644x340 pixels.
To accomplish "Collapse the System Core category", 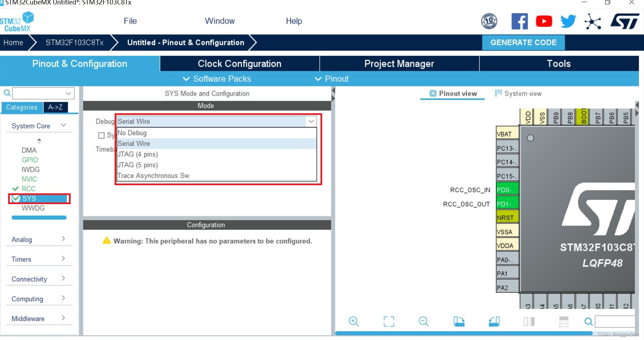I will pos(39,126).
